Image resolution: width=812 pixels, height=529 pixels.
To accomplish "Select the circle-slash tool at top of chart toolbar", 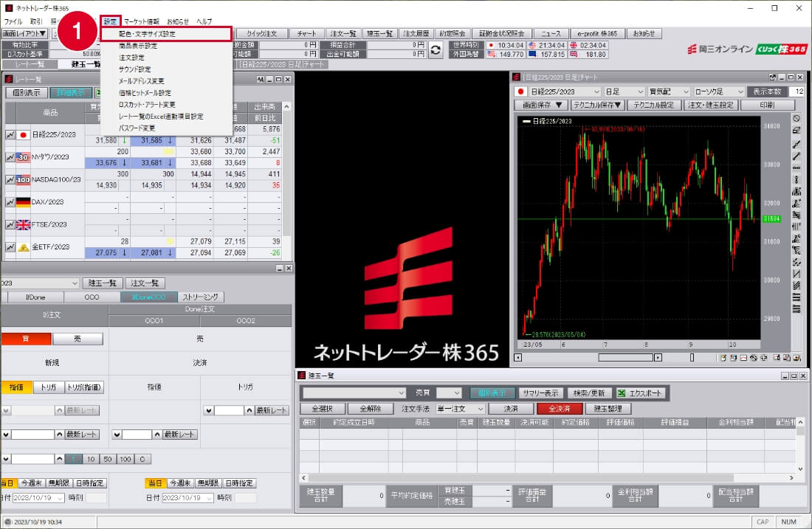I will 796,119.
